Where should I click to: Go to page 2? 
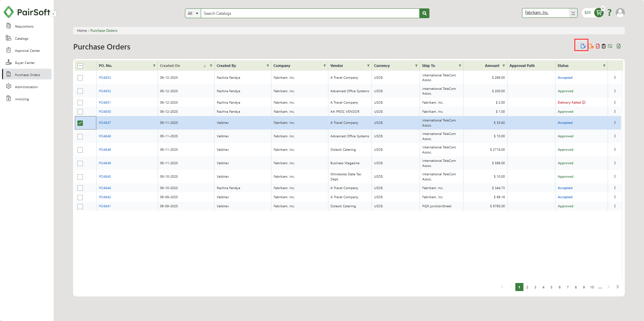tap(527, 287)
